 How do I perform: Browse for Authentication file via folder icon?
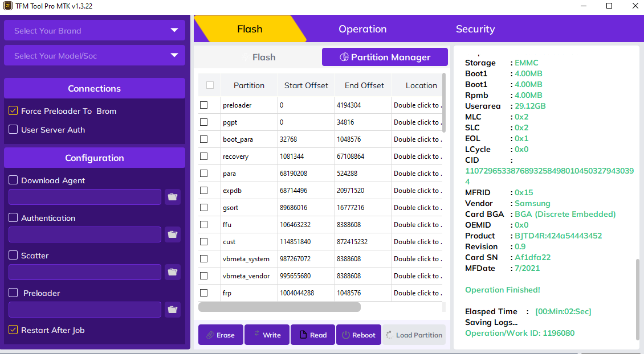pos(172,234)
